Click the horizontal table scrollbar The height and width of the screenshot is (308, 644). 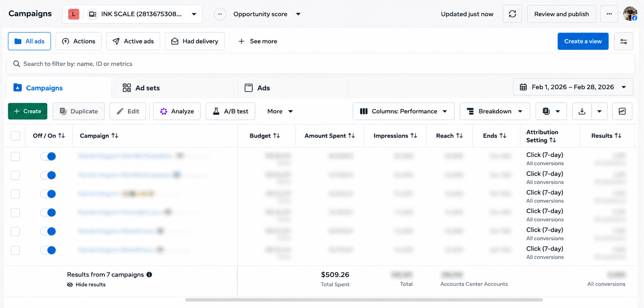click(x=364, y=300)
